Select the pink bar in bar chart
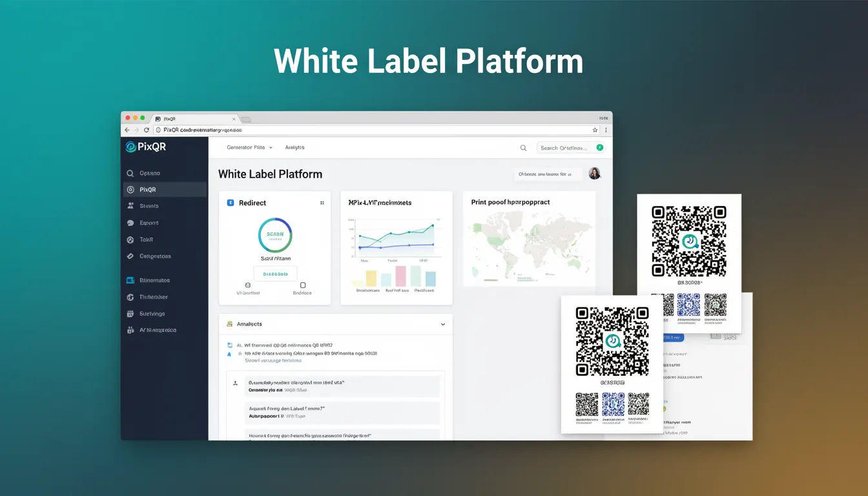The image size is (868, 496). click(400, 276)
